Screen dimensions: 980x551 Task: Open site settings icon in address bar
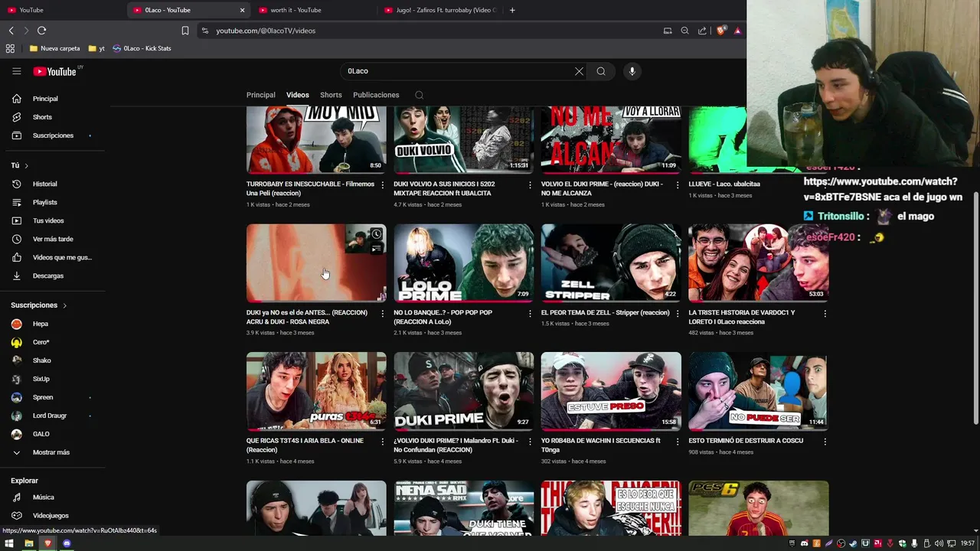point(204,31)
